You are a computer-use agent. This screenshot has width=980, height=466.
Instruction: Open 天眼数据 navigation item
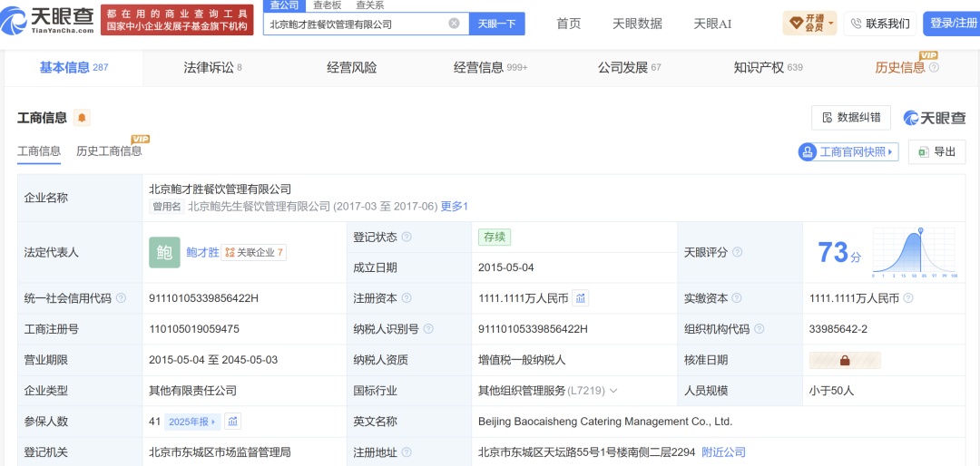(x=637, y=24)
